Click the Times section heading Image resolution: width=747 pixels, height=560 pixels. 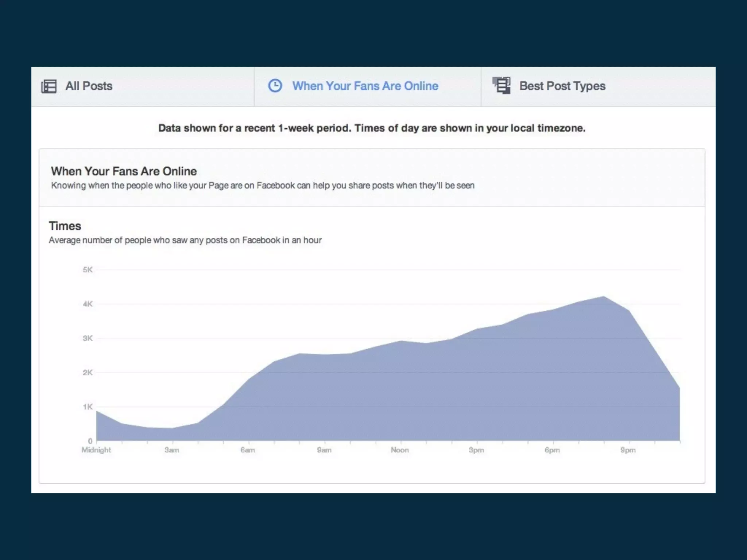pyautogui.click(x=65, y=226)
